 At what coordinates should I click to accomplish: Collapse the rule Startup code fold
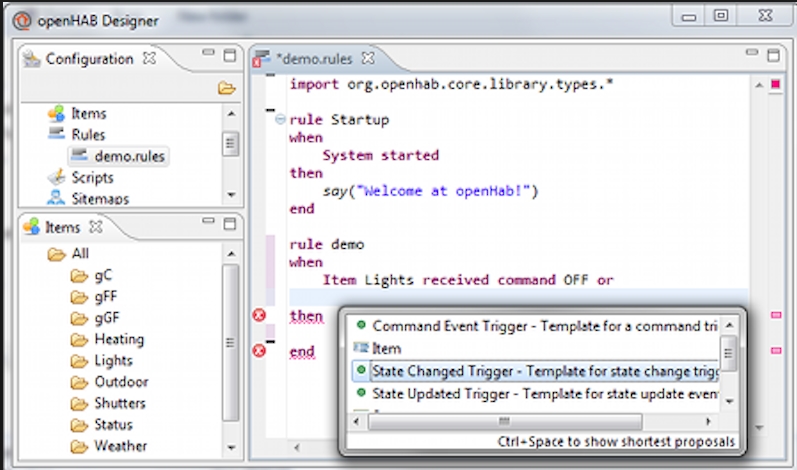280,119
